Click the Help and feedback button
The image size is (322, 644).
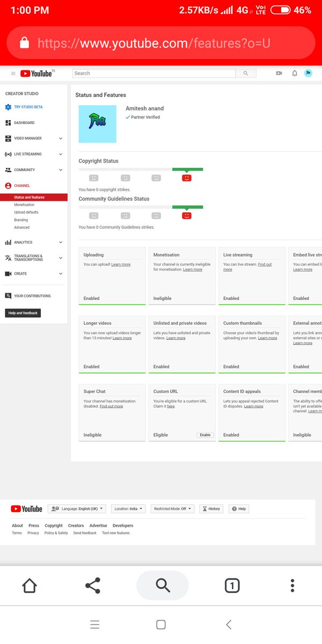[23, 313]
